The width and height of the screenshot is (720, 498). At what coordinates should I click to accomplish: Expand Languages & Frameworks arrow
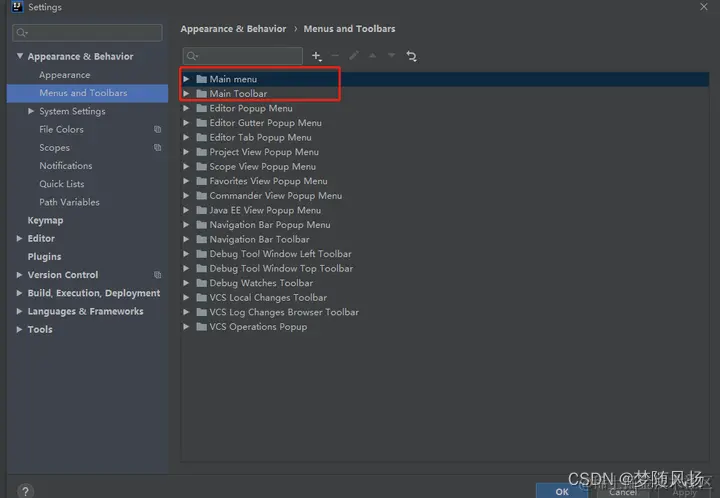[x=19, y=311]
